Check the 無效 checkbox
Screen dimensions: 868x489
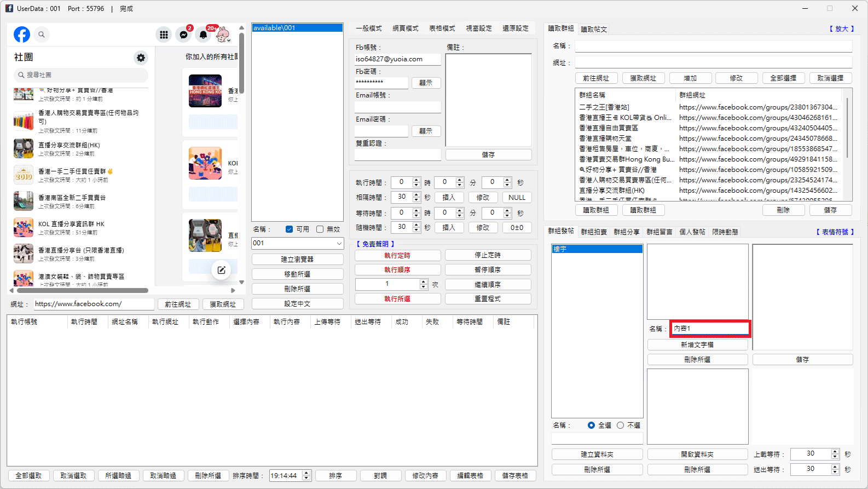click(x=320, y=229)
